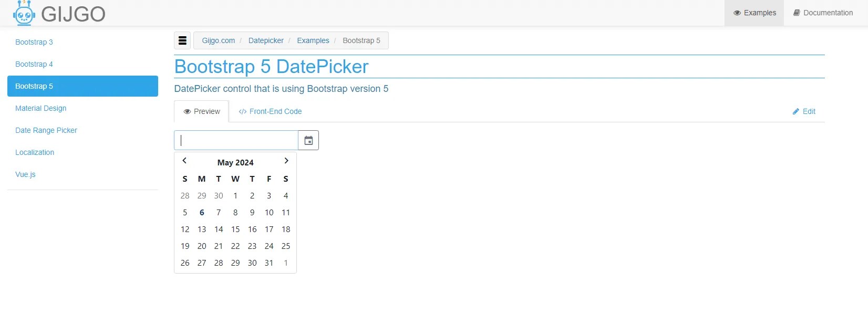
Task: Click the date text input field
Action: 236,140
